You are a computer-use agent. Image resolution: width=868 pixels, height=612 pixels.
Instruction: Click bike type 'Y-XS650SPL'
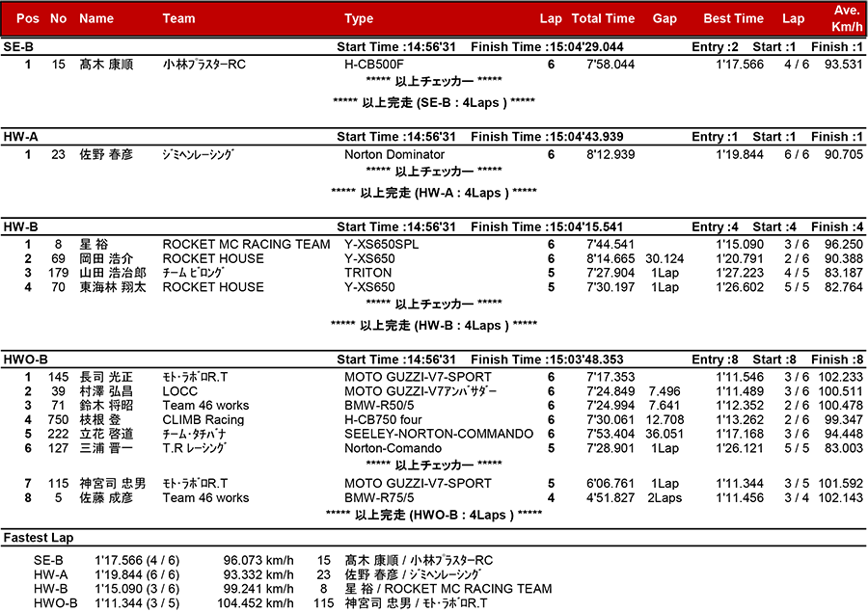[x=381, y=244]
